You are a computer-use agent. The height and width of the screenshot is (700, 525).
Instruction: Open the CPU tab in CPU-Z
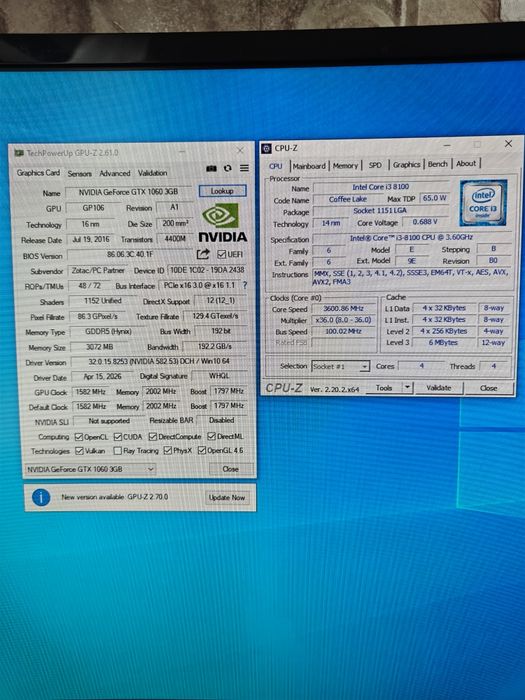coord(275,166)
